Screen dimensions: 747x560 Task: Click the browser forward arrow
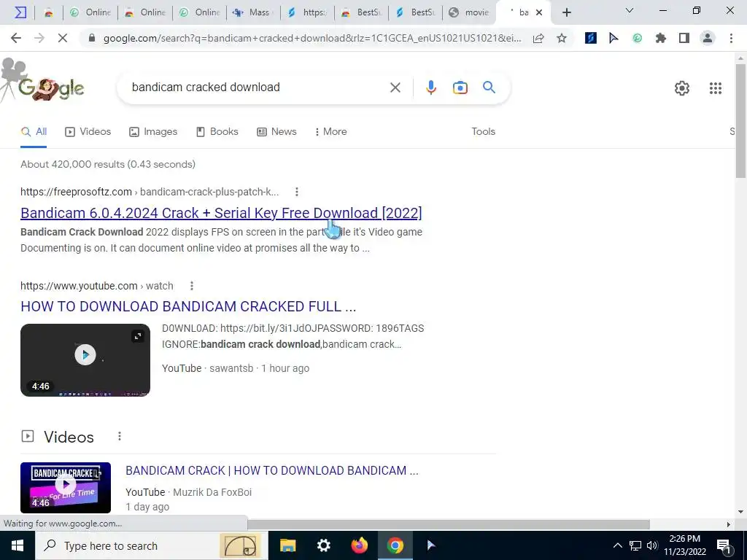click(39, 38)
